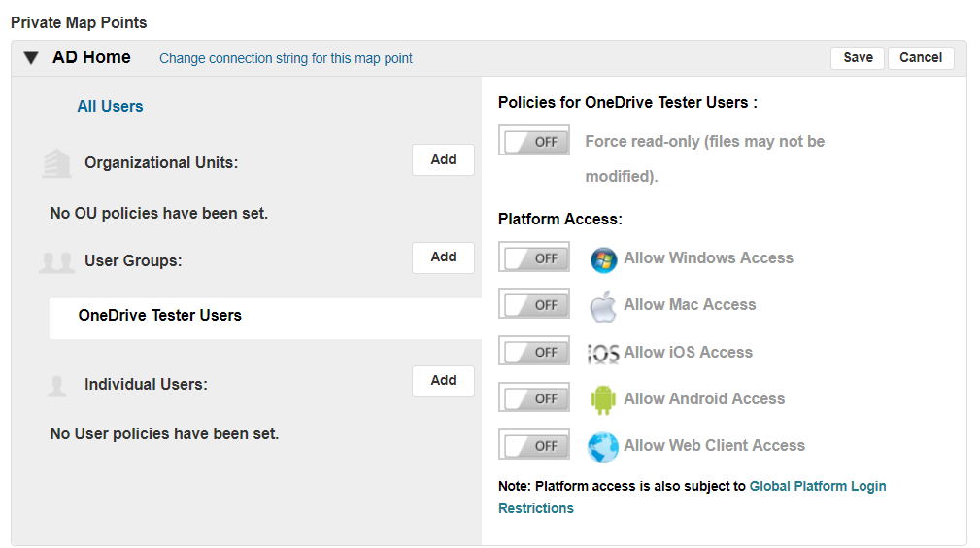Toggle Allow Web Client Access switch
The image size is (980, 548).
[534, 446]
